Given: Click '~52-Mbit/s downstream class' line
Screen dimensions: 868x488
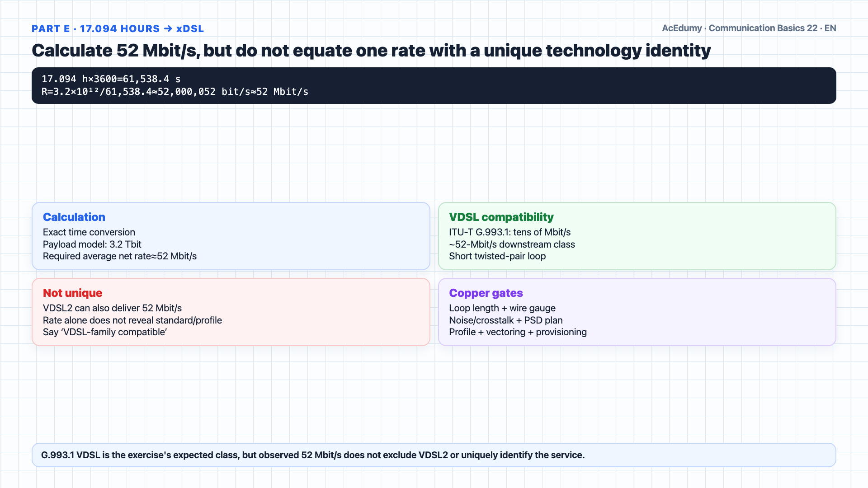Looking at the screenshot, I should click(512, 244).
